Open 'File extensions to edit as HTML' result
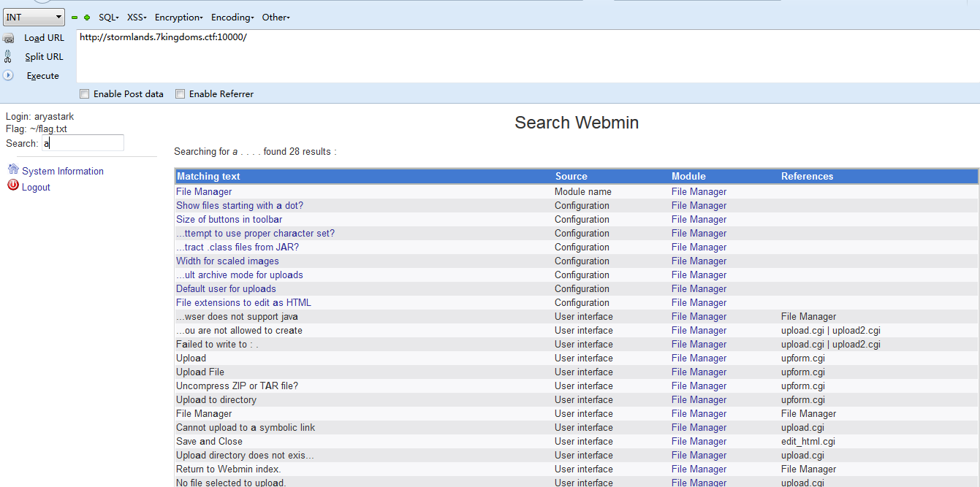This screenshot has width=980, height=487. [243, 303]
